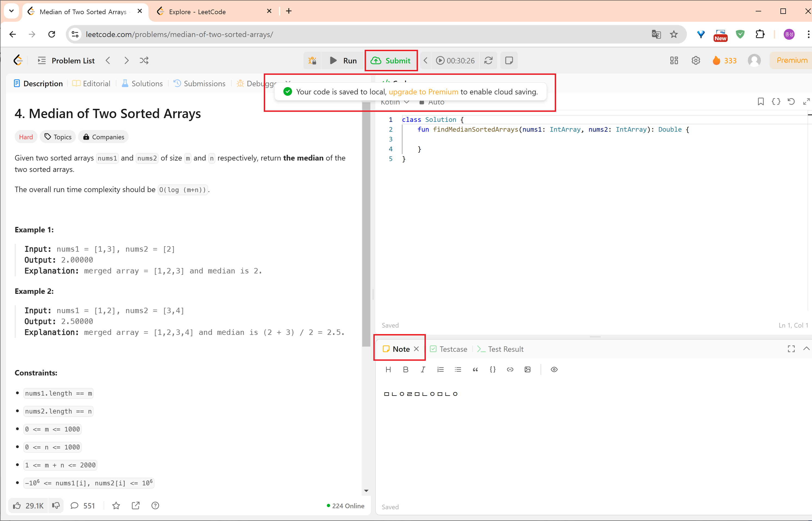The image size is (812, 521).
Task: Click the heading H icon in note editor
Action: tap(388, 369)
